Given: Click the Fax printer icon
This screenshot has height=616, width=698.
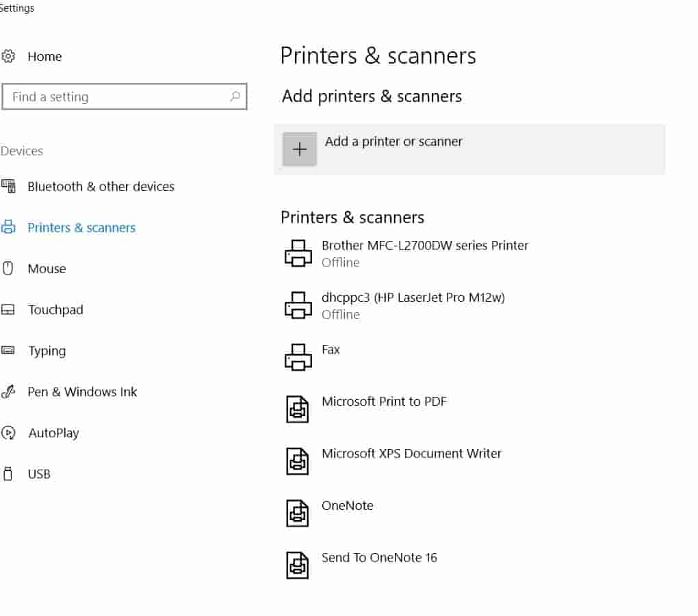Looking at the screenshot, I should [298, 357].
